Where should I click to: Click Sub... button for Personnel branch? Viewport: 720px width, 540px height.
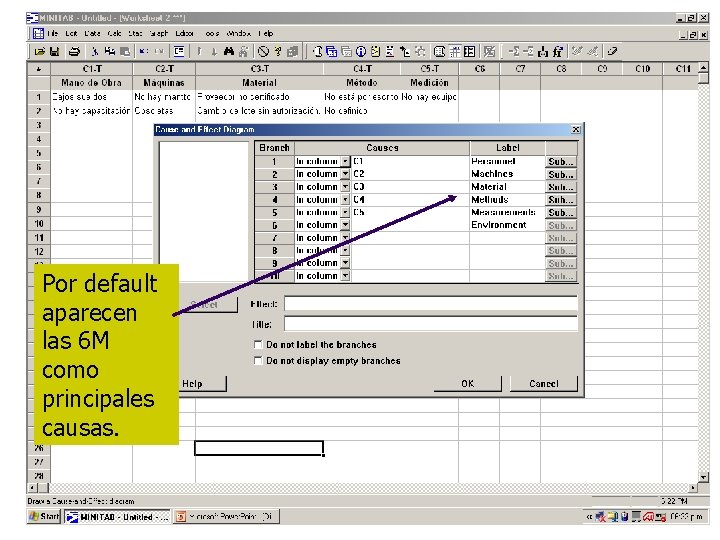(x=561, y=162)
